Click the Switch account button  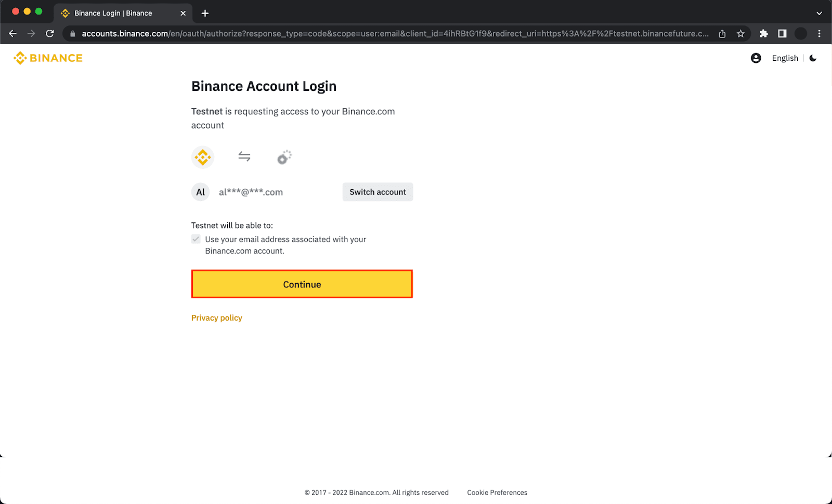pyautogui.click(x=378, y=192)
